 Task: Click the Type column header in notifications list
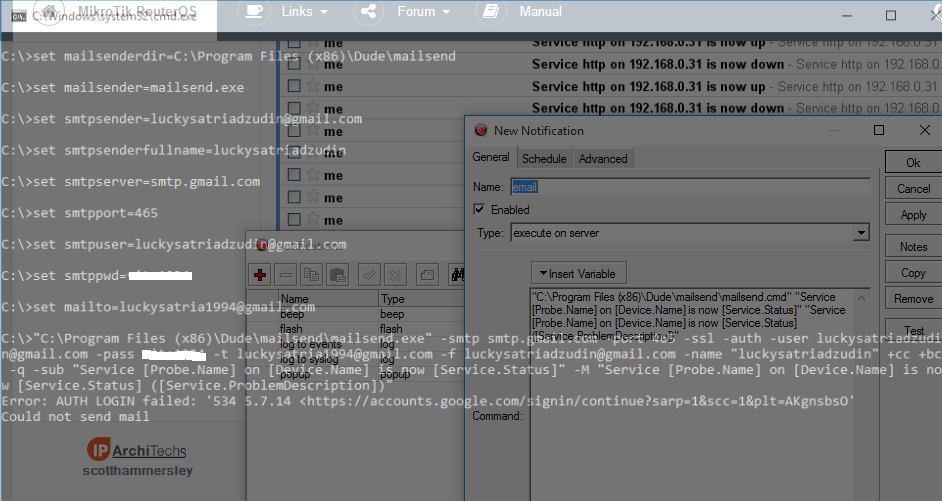coord(422,299)
